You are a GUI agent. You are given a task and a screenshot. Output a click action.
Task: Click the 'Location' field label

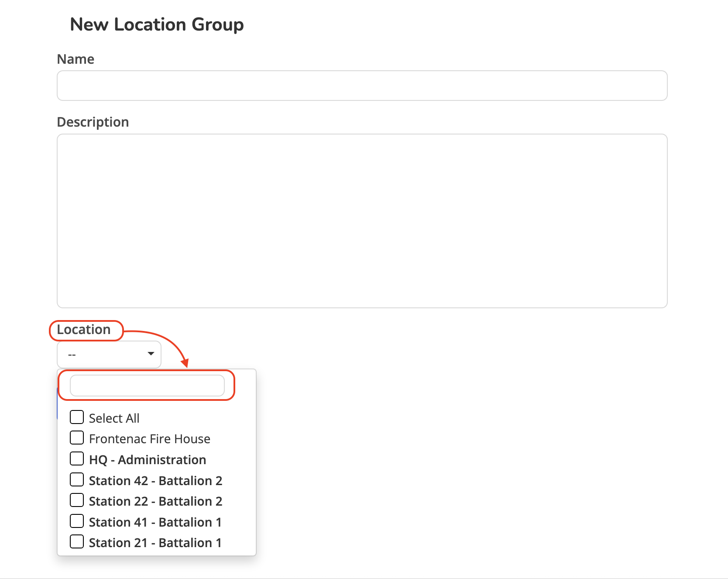84,330
